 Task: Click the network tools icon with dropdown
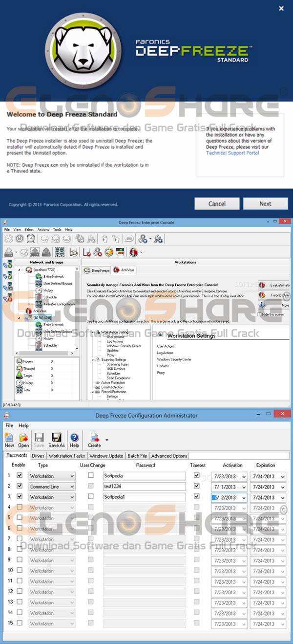click(143, 239)
